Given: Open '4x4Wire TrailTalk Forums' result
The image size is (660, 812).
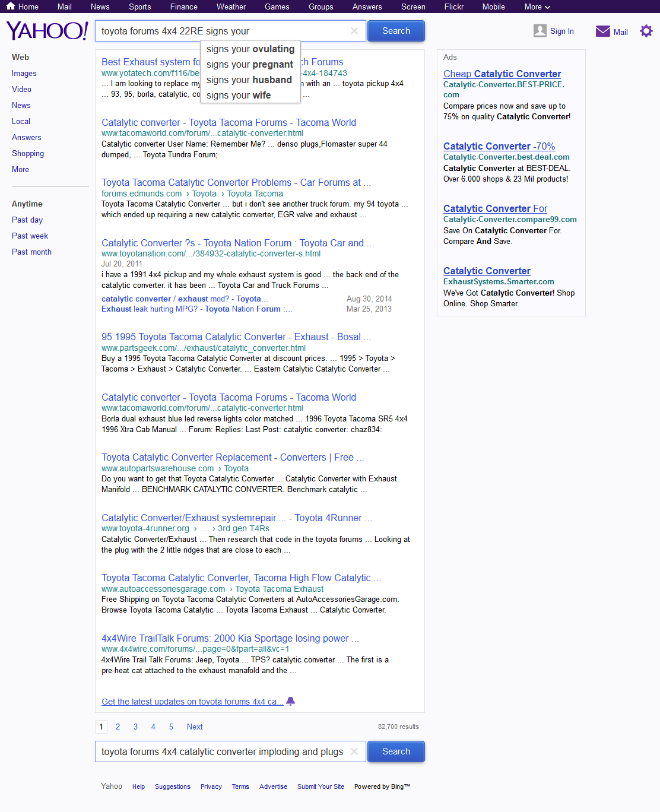Looking at the screenshot, I should (230, 638).
